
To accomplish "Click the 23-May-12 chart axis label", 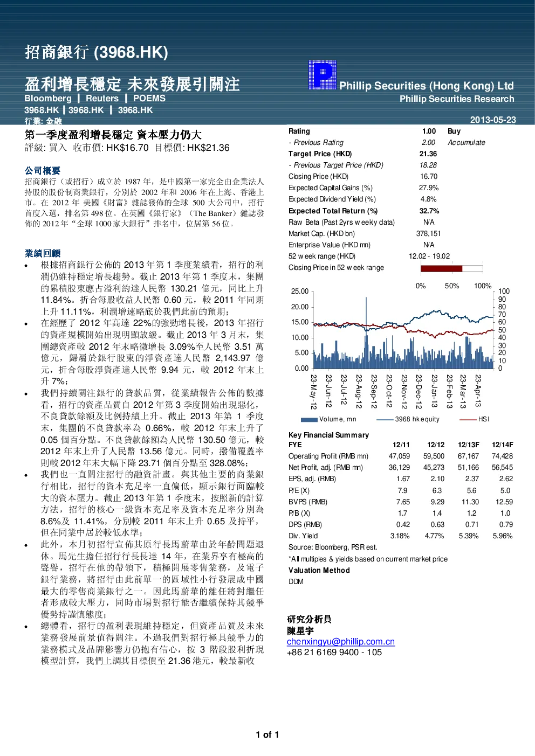I will click(x=313, y=392).
